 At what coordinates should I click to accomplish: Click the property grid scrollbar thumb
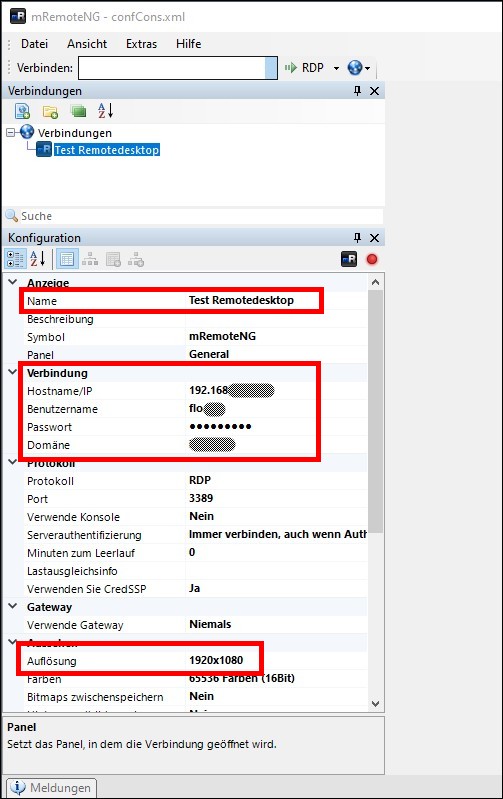click(x=376, y=412)
